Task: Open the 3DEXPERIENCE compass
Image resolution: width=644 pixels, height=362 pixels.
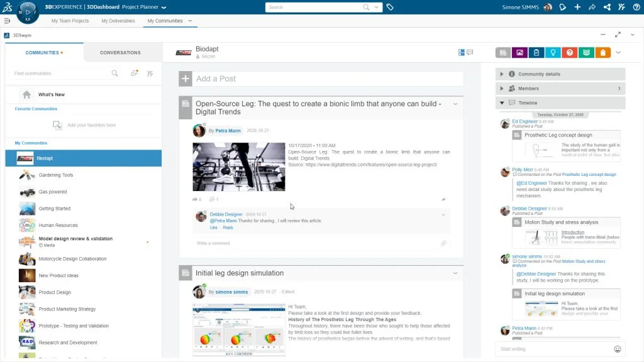Action: (28, 12)
